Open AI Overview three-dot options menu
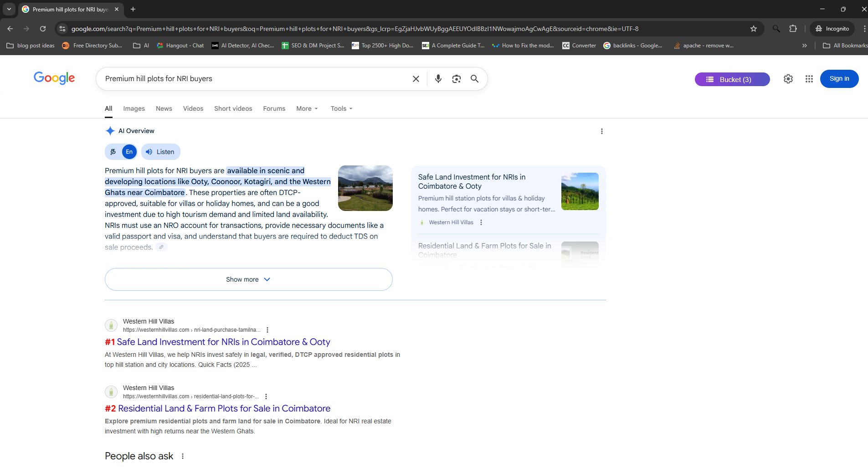Screen dimensions: 868x468 coord(601,131)
